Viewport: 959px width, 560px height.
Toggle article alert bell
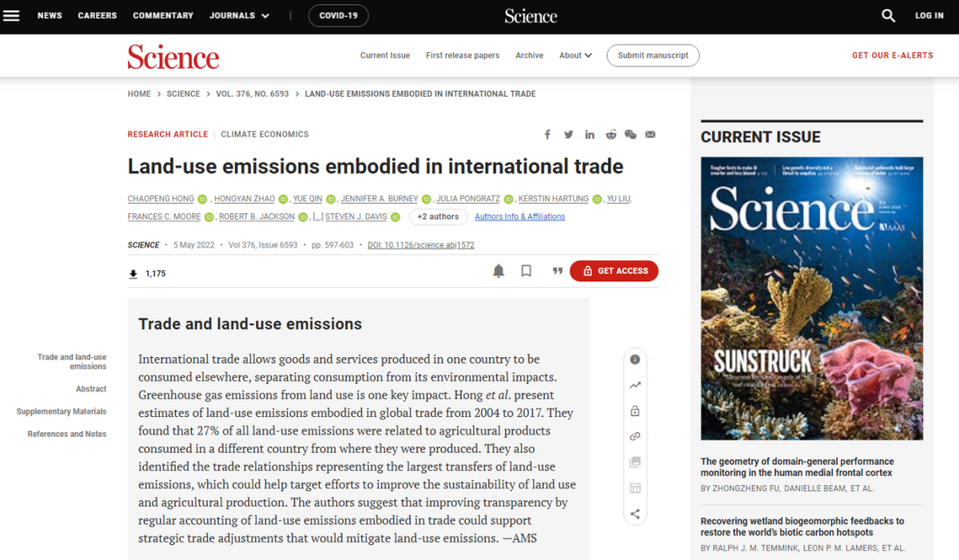point(499,271)
